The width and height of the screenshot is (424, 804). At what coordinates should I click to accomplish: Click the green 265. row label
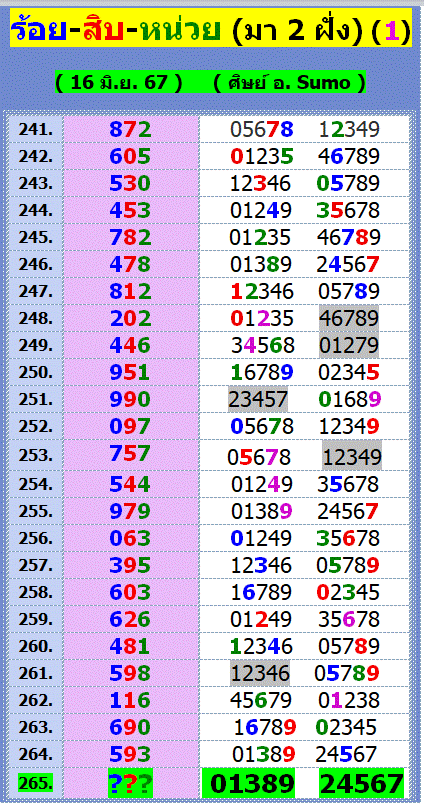click(35, 783)
